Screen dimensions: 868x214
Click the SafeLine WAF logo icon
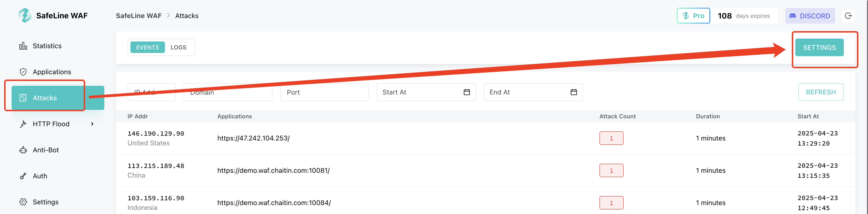(x=25, y=15)
